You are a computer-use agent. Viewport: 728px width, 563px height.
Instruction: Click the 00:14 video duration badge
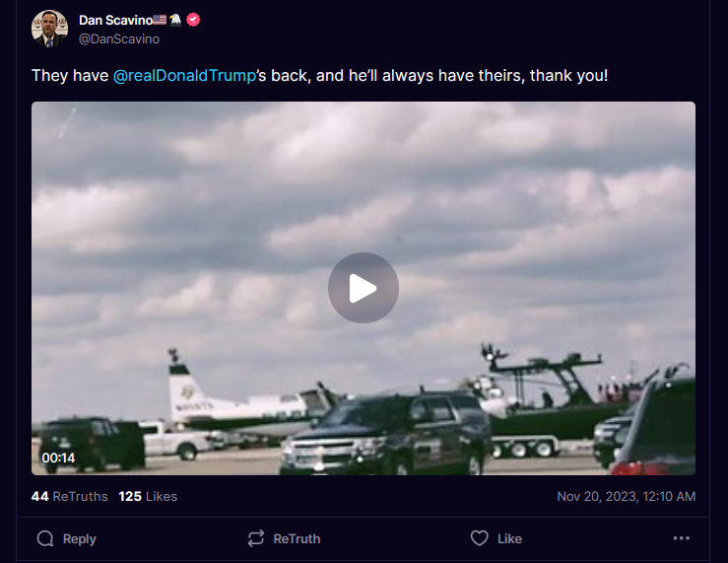[x=58, y=458]
